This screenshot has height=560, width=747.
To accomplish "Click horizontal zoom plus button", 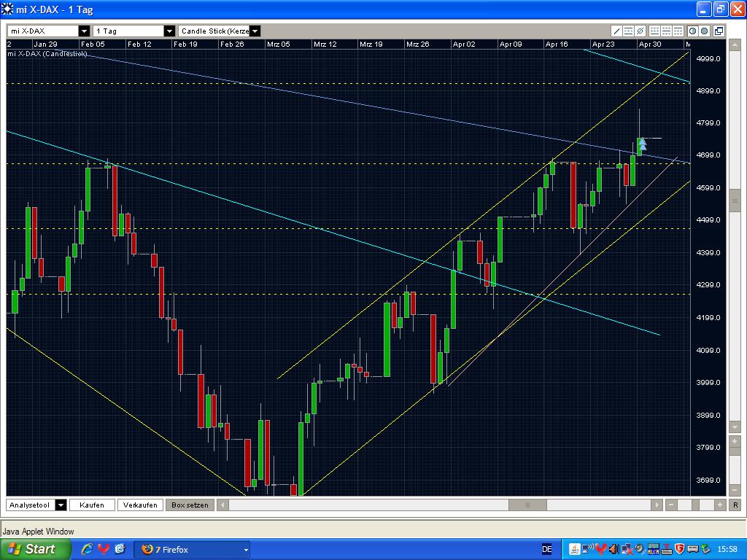I will [x=720, y=505].
